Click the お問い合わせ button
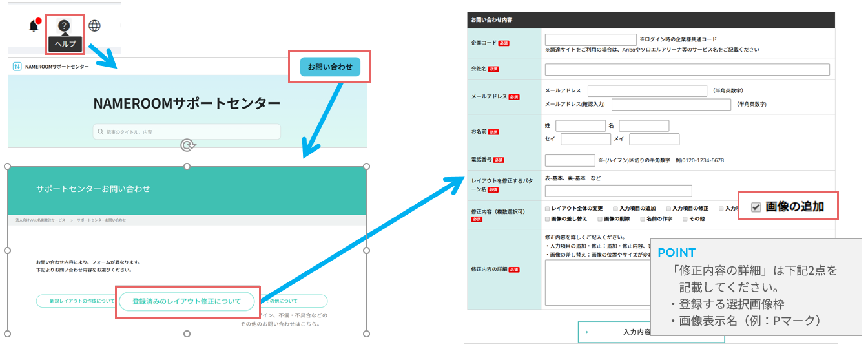 330,67
